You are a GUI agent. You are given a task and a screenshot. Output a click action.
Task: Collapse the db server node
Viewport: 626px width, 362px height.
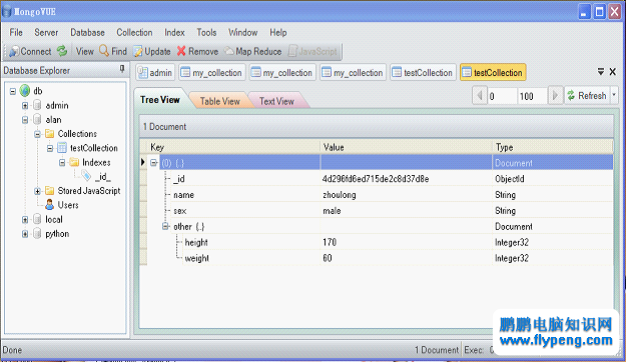click(x=13, y=91)
